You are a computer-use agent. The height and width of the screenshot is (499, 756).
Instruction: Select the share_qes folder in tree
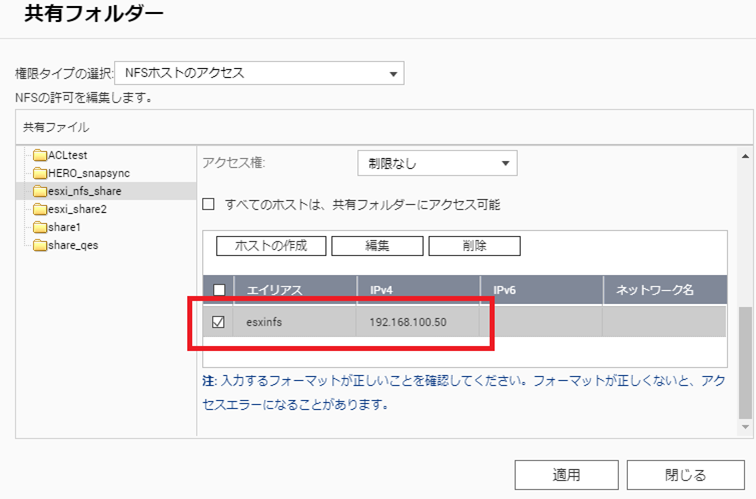tap(73, 245)
